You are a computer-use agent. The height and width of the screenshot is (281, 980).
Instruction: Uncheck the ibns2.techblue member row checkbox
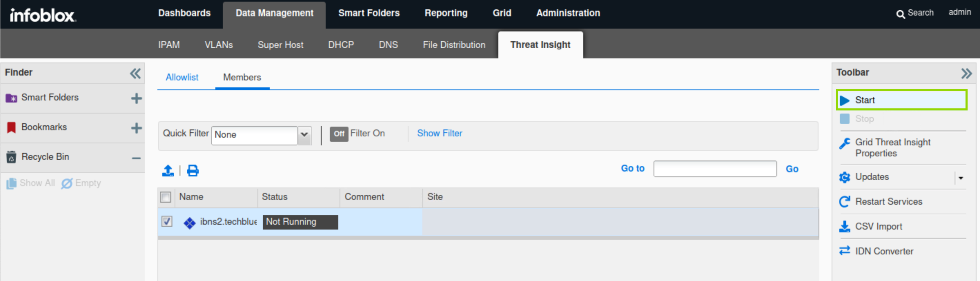tap(167, 221)
